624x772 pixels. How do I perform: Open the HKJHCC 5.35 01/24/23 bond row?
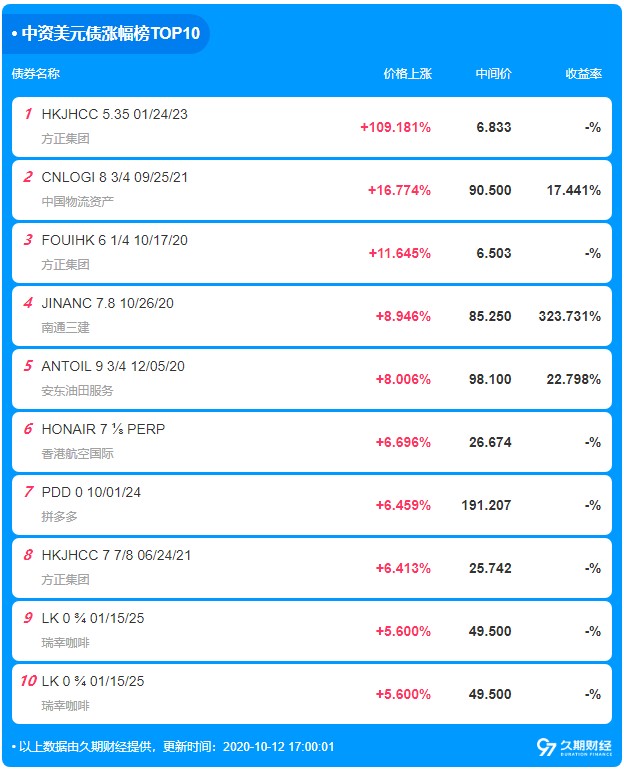(x=312, y=127)
